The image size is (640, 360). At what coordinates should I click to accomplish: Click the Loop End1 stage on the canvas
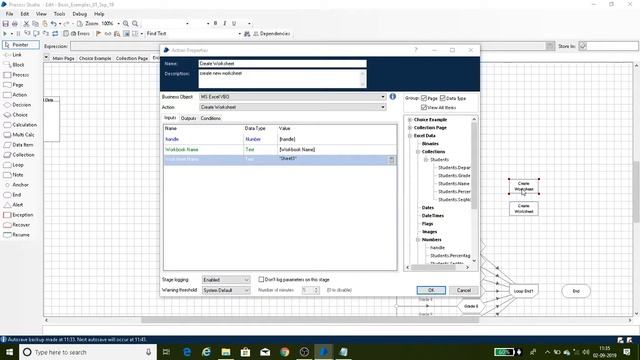[x=523, y=291]
